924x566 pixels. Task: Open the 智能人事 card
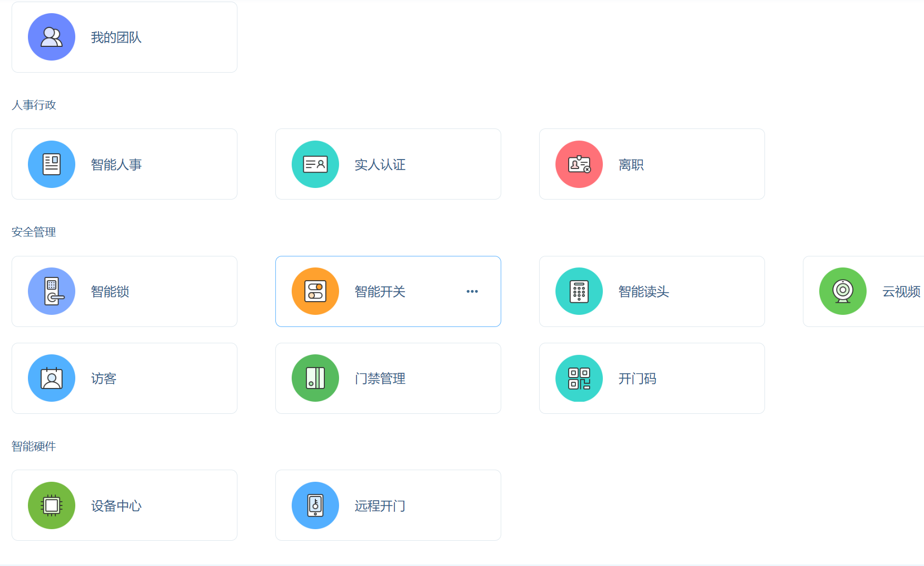point(124,164)
